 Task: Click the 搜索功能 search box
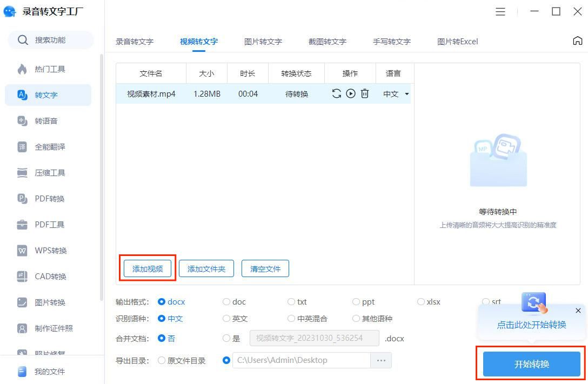[51, 39]
